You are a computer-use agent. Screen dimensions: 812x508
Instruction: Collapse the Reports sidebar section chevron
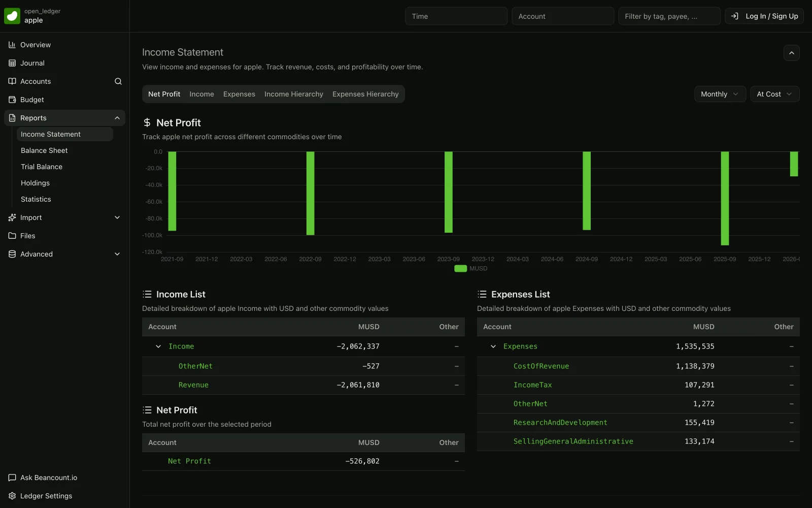[117, 118]
